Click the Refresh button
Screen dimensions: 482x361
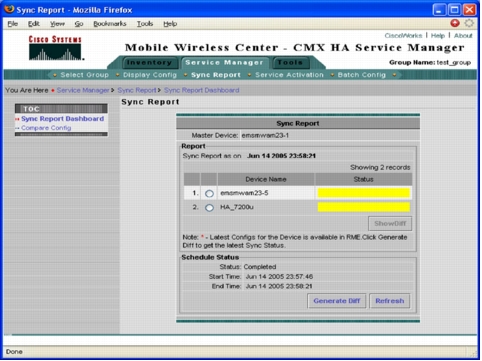pos(390,301)
